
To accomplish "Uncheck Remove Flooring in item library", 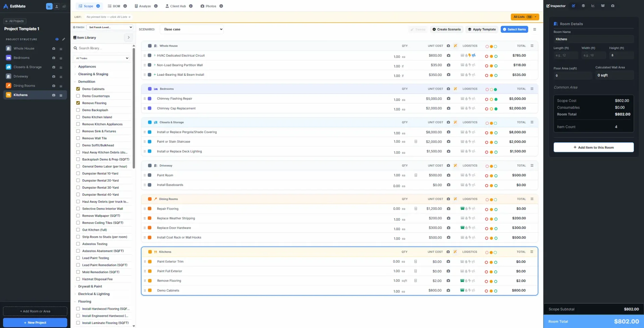I will pos(78,103).
